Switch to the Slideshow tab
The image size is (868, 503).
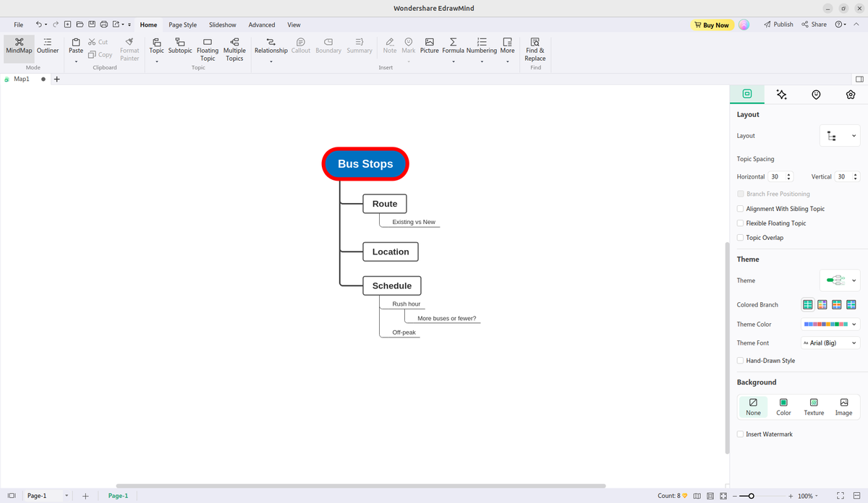coord(223,25)
